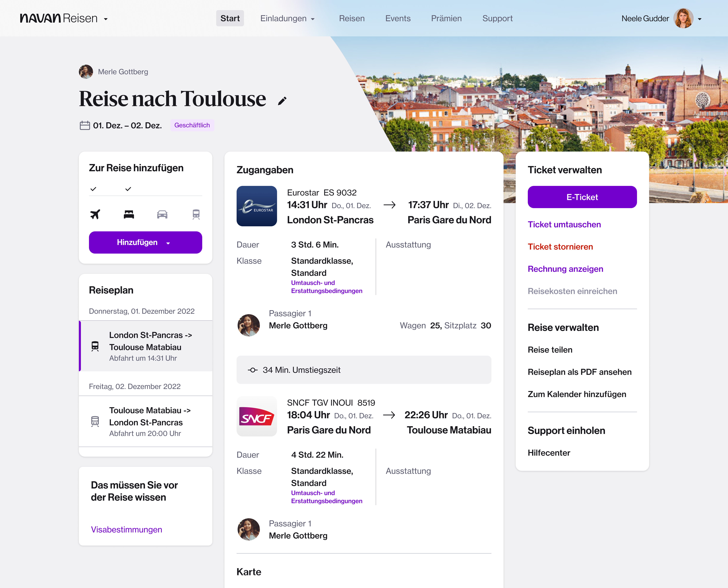Click the Eurostar logo thumbnail
The image size is (728, 588).
256,206
